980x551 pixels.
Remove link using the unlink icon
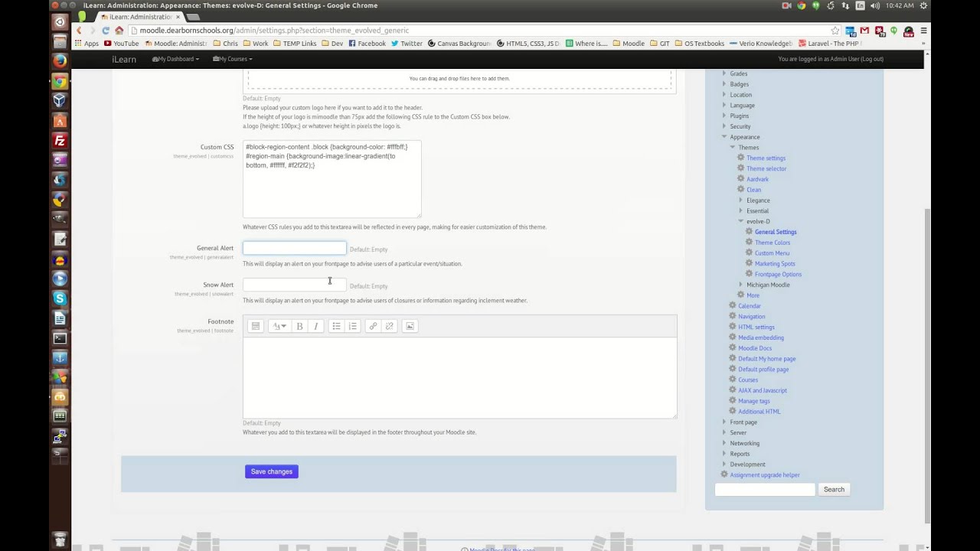(389, 326)
